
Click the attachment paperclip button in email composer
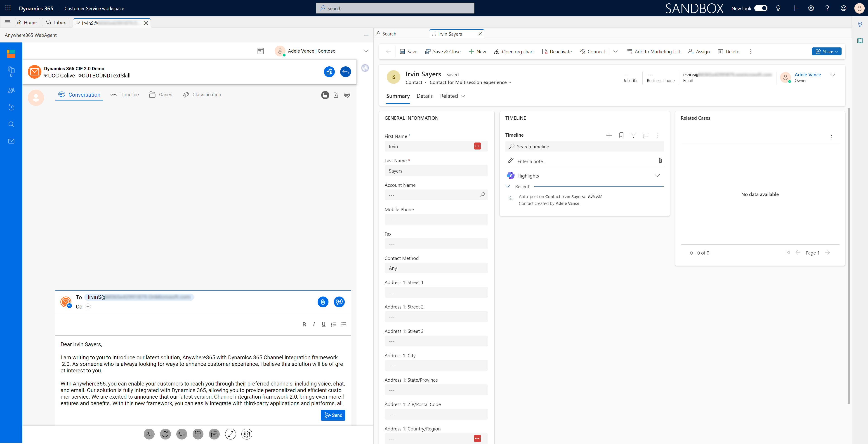click(323, 302)
